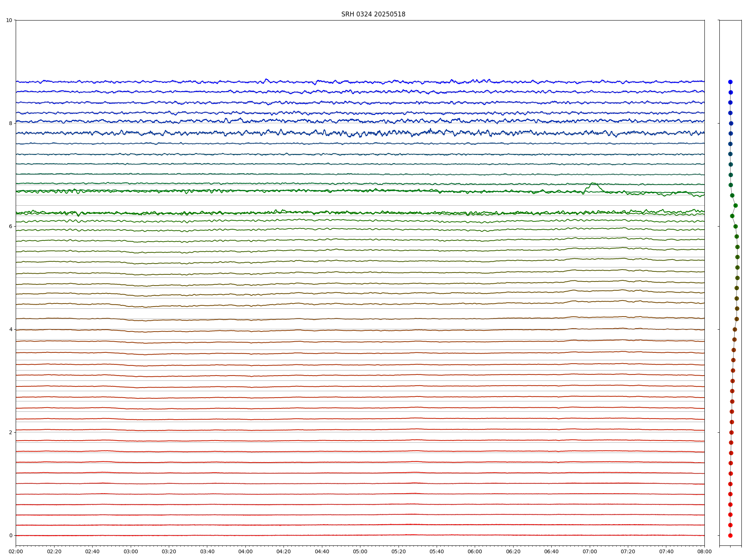Click the 08:00 time label on x-axis
Screen dimensions: 747x560
pyautogui.click(x=704, y=551)
